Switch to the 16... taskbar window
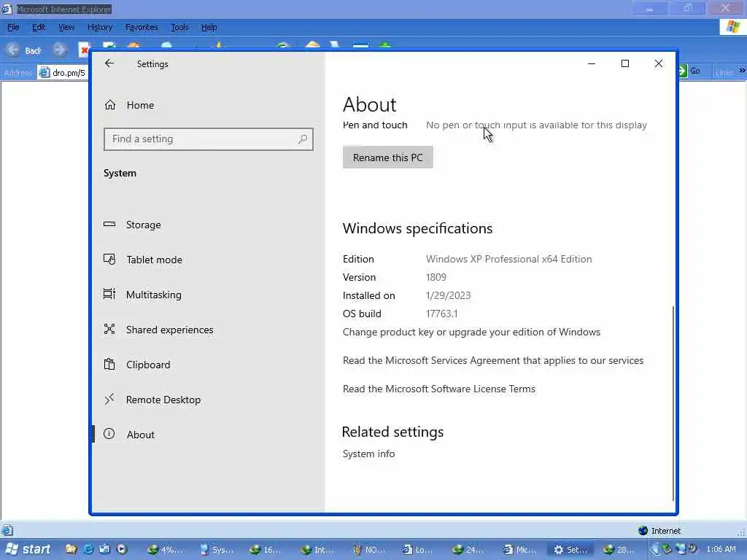Screen dimensions: 747x560 (267, 550)
